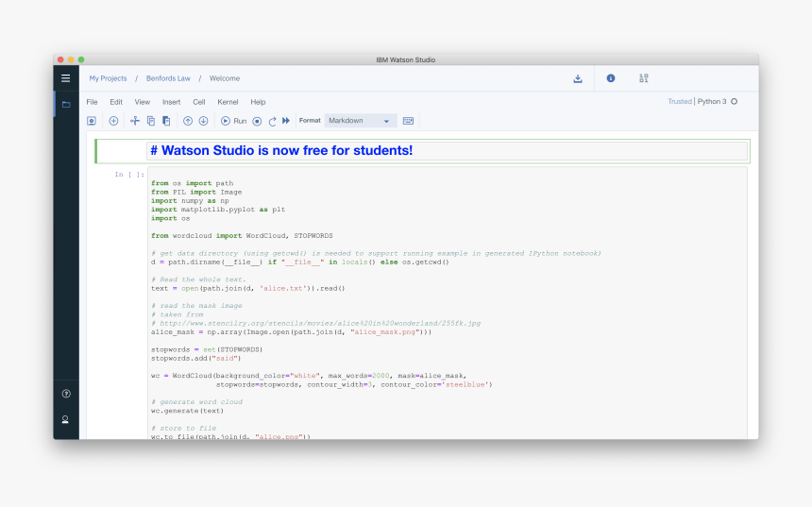Expand the Markdown cell format dropdown

point(361,121)
